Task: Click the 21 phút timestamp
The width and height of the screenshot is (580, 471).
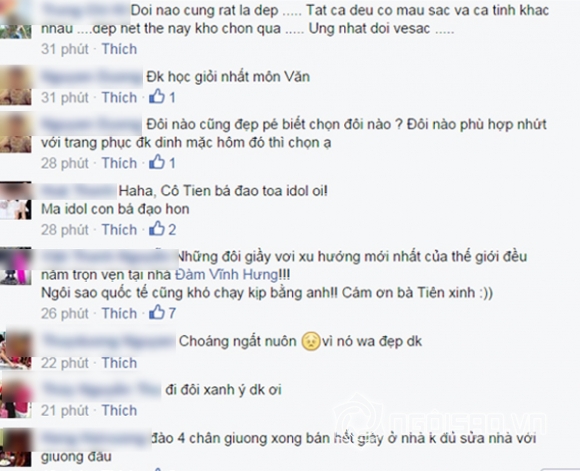Action: point(65,410)
